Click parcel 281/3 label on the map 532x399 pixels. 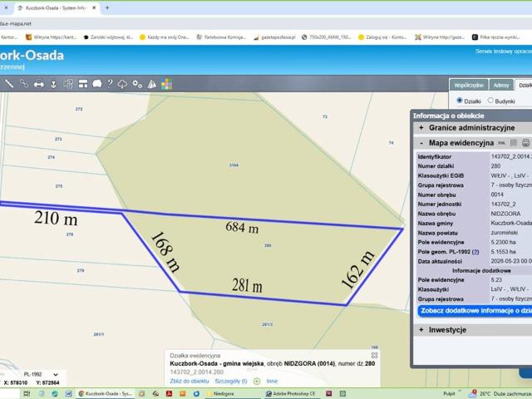point(267,324)
